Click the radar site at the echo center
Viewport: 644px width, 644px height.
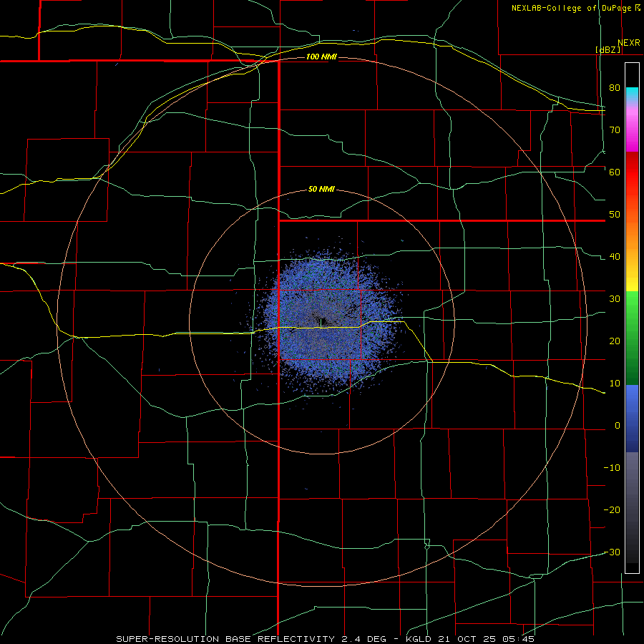[321, 321]
